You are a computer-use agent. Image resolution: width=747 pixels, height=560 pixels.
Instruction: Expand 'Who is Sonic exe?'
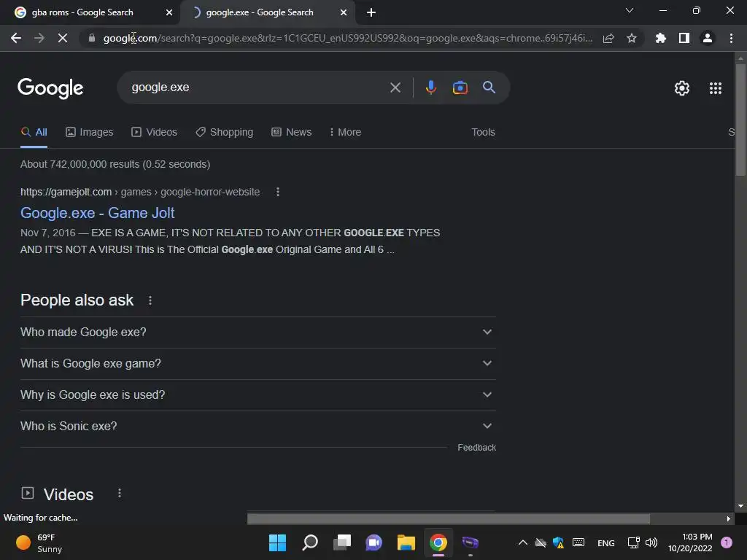(258, 426)
